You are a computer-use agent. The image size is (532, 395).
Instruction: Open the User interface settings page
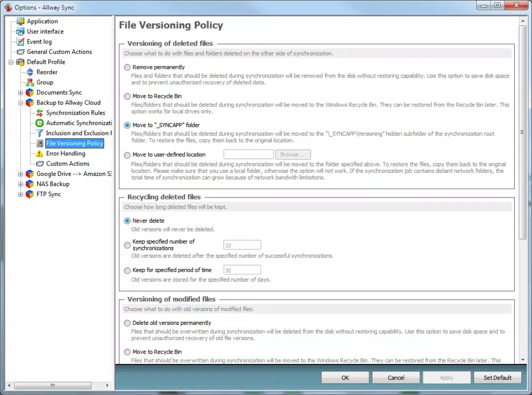point(45,31)
